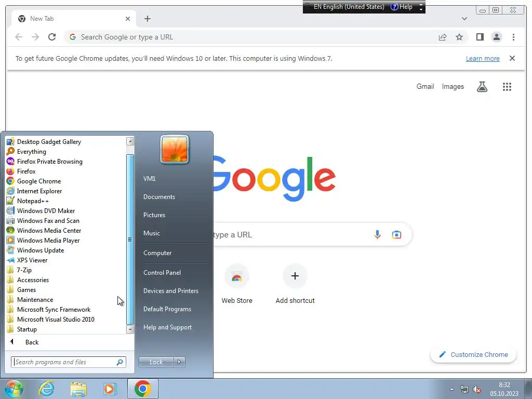Image resolution: width=532 pixels, height=399 pixels.
Task: Open Windows Update entry
Action: pos(41,250)
